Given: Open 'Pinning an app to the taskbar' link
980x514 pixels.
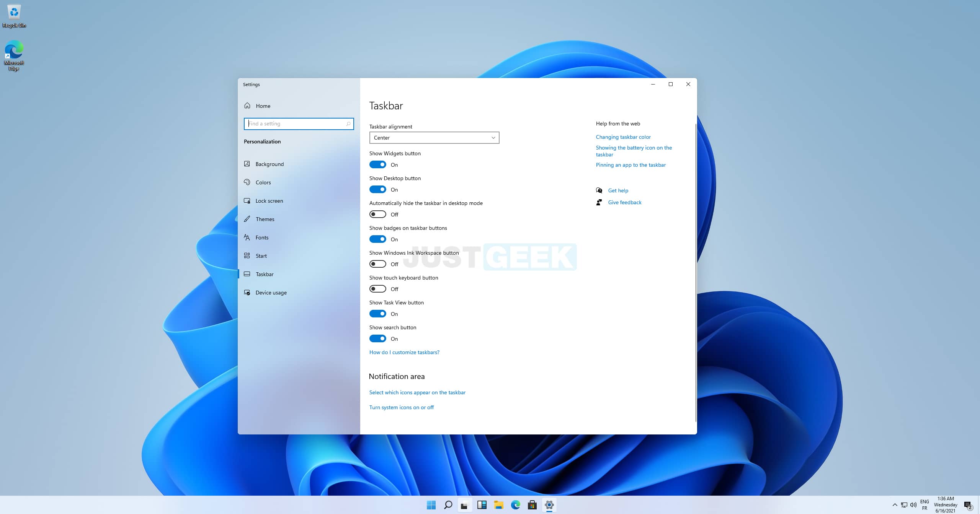Looking at the screenshot, I should tap(631, 165).
